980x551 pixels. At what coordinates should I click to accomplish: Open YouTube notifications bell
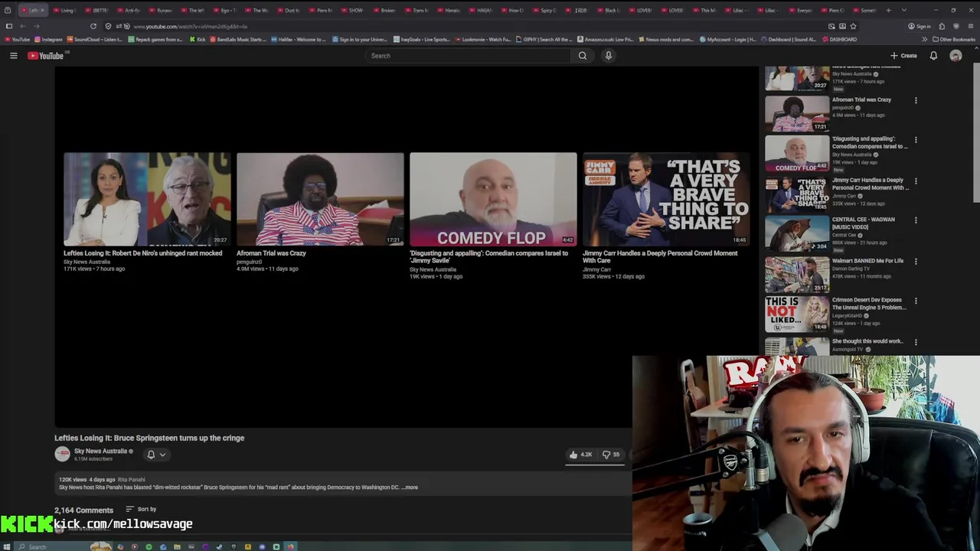[933, 56]
